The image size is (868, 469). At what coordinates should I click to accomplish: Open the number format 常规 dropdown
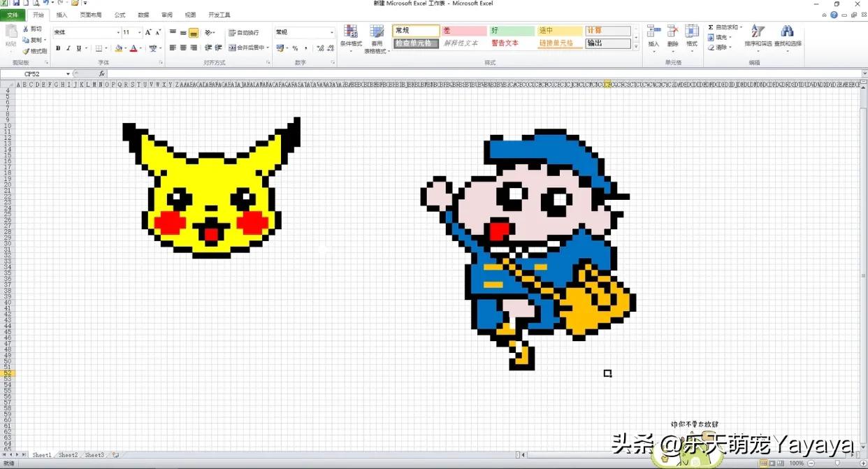point(332,32)
